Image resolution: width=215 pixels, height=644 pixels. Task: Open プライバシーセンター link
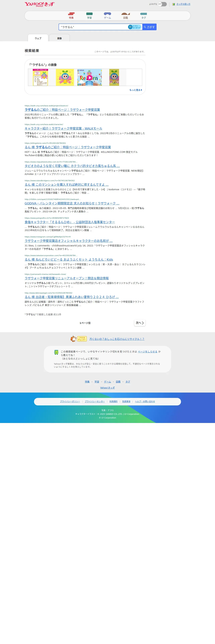point(95,402)
